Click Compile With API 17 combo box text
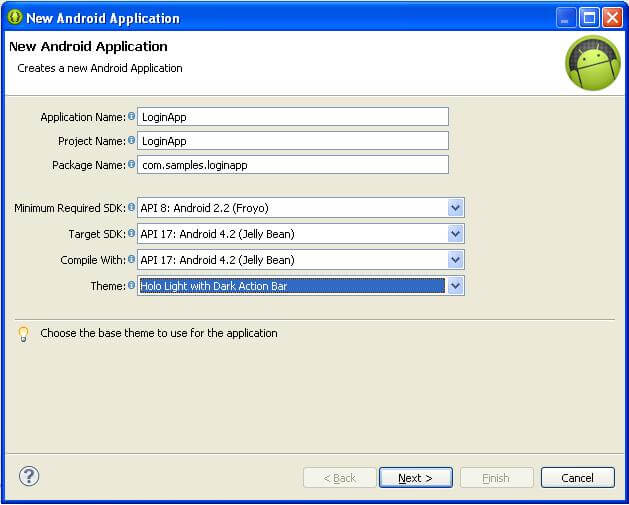This screenshot has height=505, width=629. click(217, 260)
